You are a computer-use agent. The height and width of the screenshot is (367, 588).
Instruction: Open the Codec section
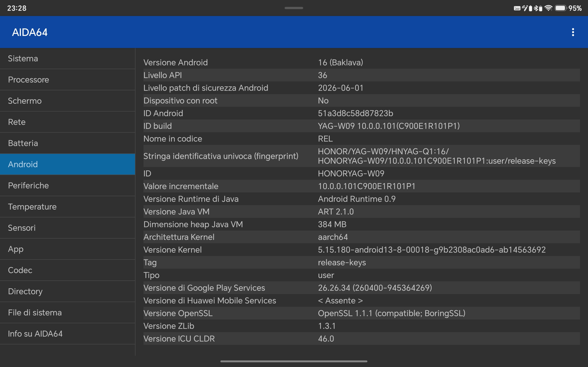[68, 270]
